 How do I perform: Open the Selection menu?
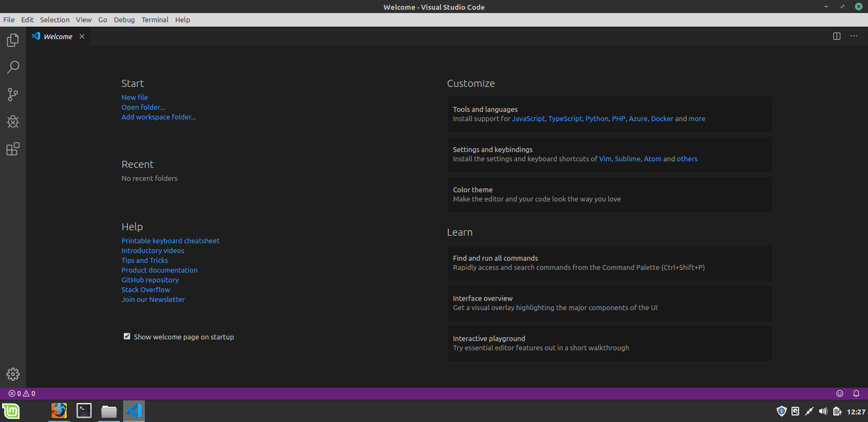click(55, 20)
